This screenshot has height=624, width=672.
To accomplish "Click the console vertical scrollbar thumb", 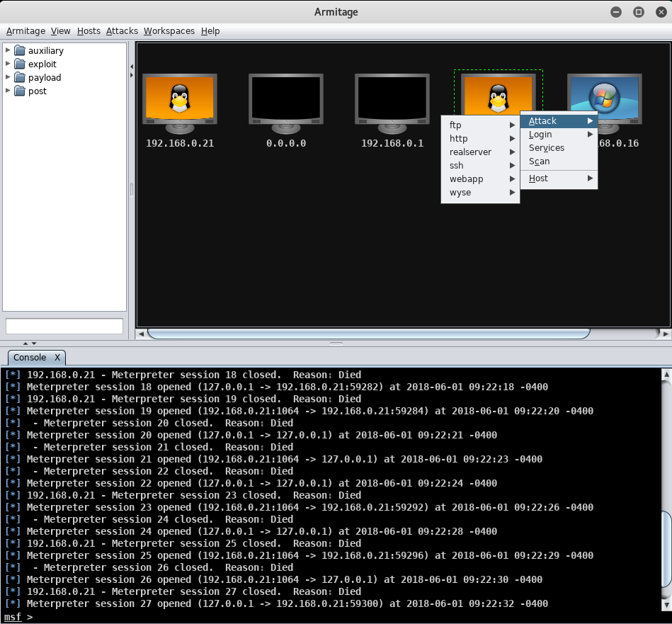I will 666,550.
